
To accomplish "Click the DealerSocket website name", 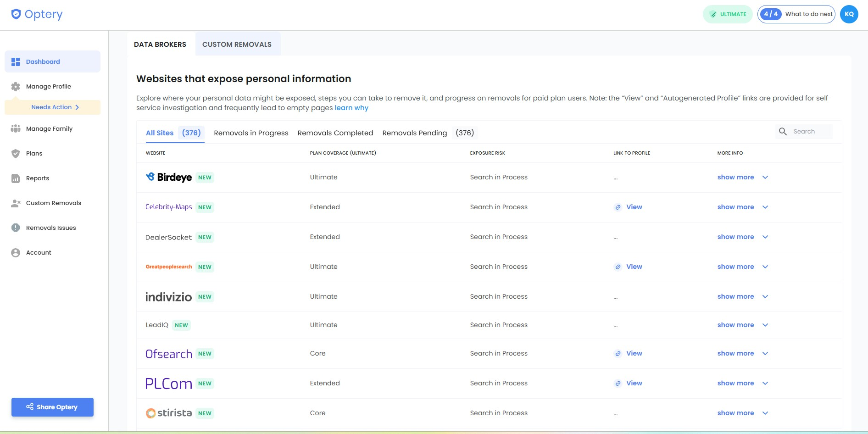I will click(168, 237).
